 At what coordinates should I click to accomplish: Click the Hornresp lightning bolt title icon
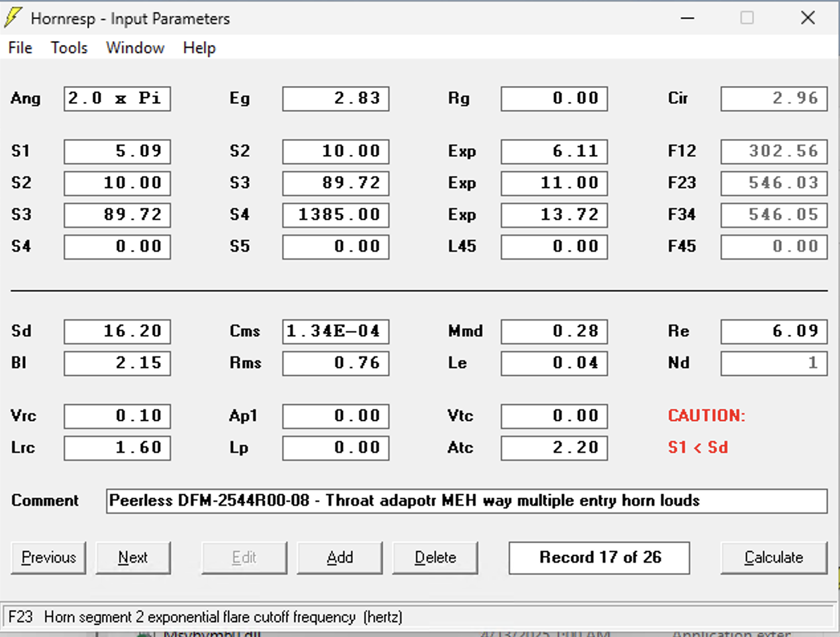(13, 18)
